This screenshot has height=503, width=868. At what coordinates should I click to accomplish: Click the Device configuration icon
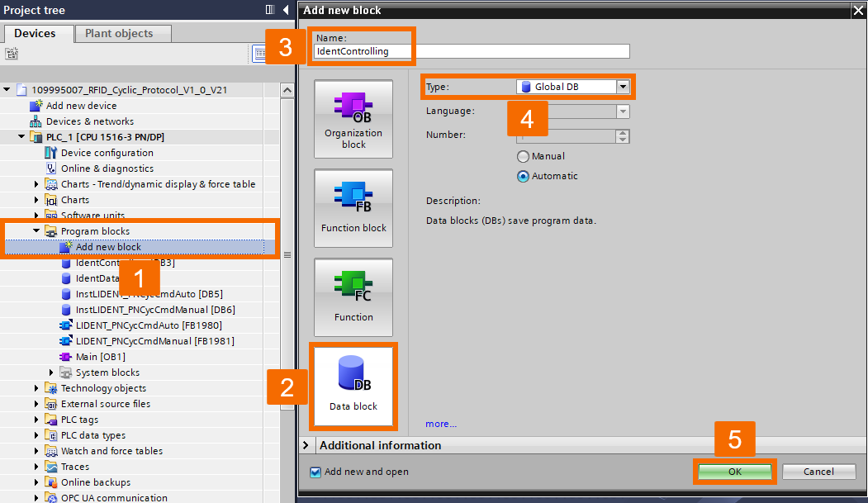coord(51,153)
